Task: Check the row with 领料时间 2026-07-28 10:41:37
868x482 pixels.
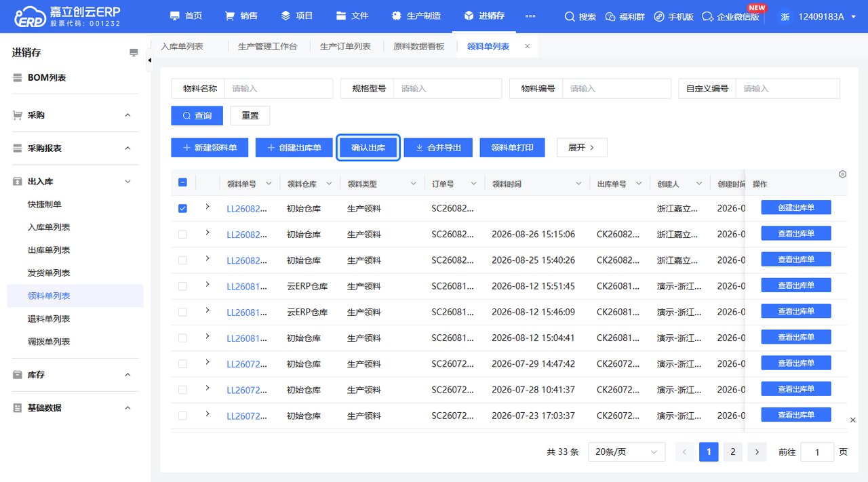Action: (x=182, y=390)
